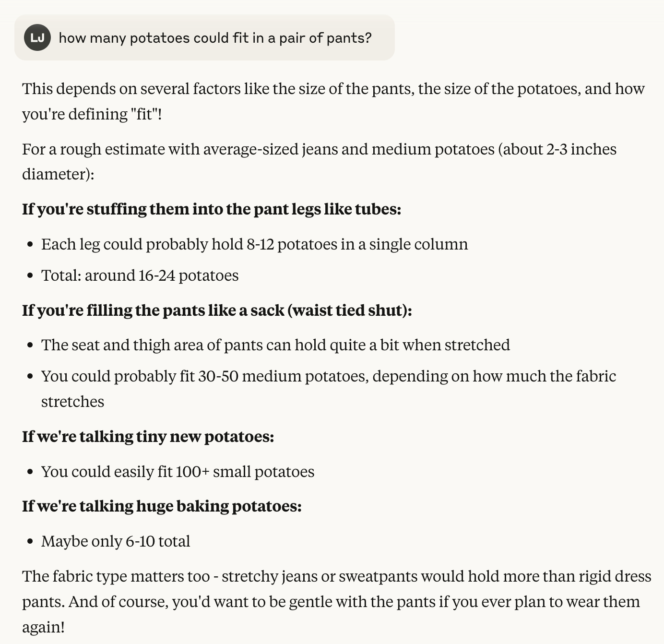Click the "huge baking potatoes" heading
664x644 pixels.
click(x=162, y=506)
